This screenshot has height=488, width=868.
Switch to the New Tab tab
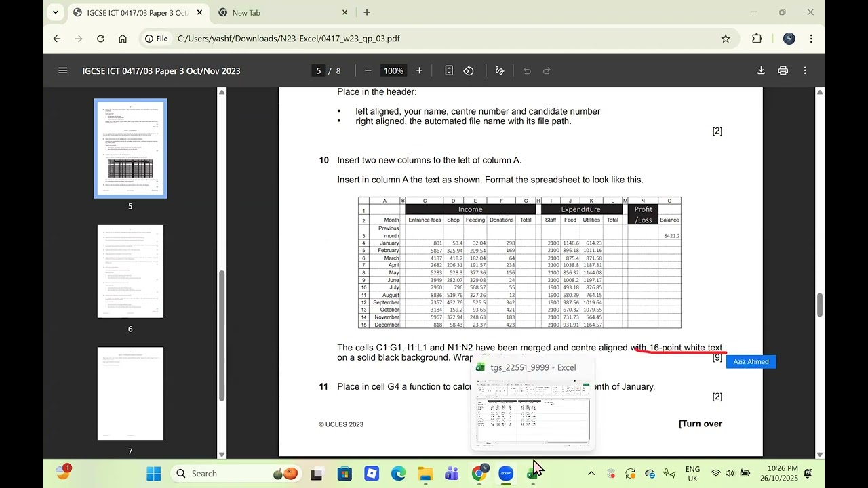click(x=281, y=12)
